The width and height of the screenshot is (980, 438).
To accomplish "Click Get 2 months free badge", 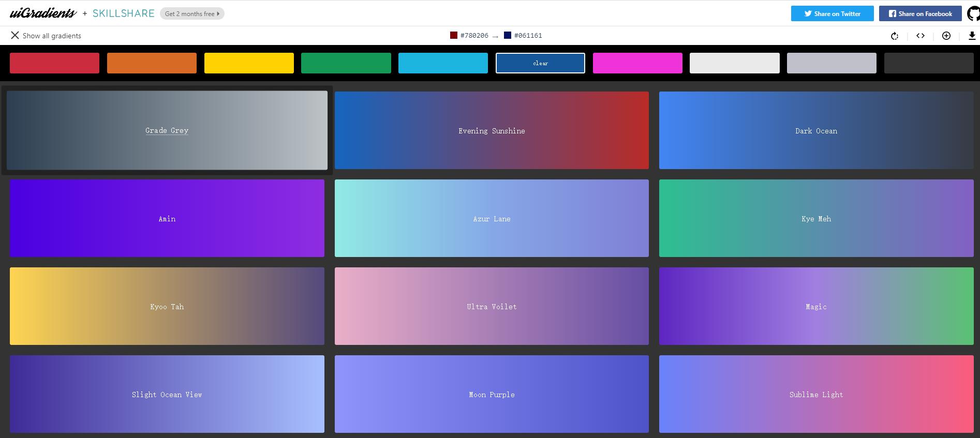I will (x=192, y=13).
